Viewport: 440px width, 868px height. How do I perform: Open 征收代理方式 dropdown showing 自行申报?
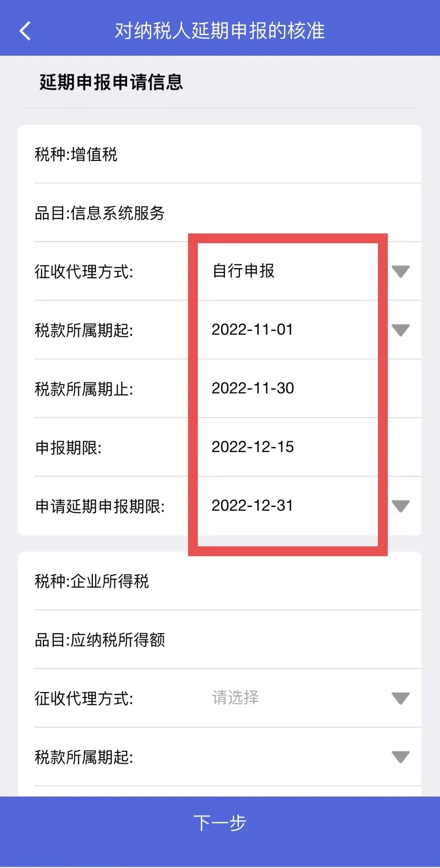click(x=400, y=271)
